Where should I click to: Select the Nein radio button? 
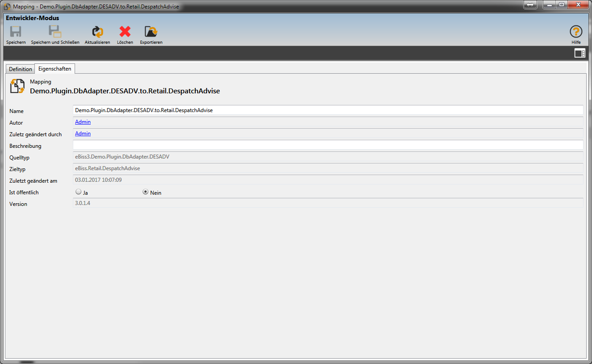pyautogui.click(x=145, y=192)
